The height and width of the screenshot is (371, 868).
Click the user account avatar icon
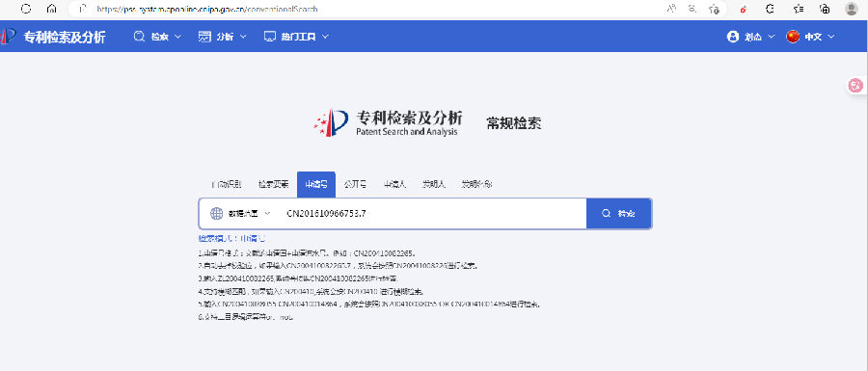tap(734, 37)
